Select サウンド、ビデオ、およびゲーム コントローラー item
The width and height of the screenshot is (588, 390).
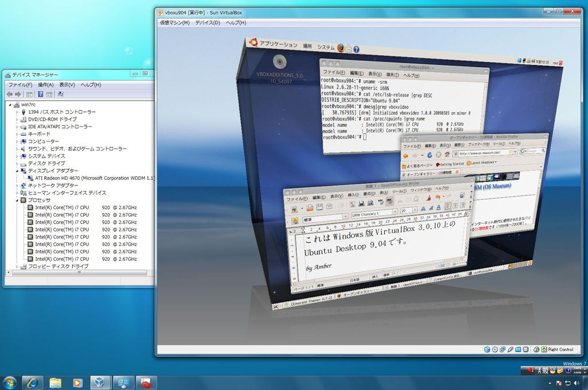[78, 149]
